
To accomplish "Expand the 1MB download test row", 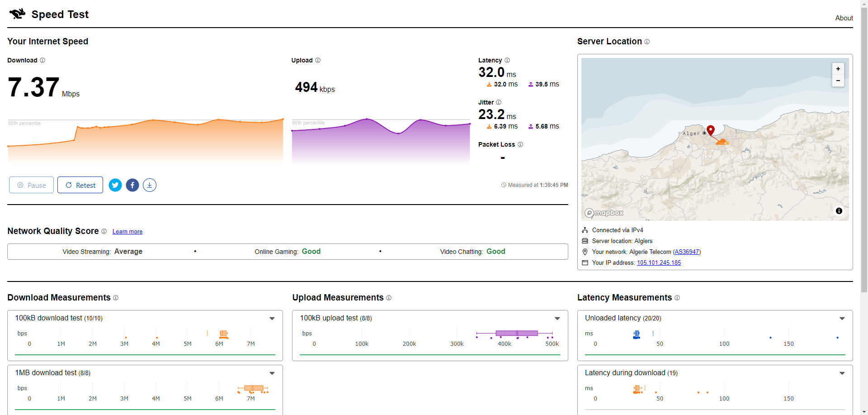I will 272,373.
